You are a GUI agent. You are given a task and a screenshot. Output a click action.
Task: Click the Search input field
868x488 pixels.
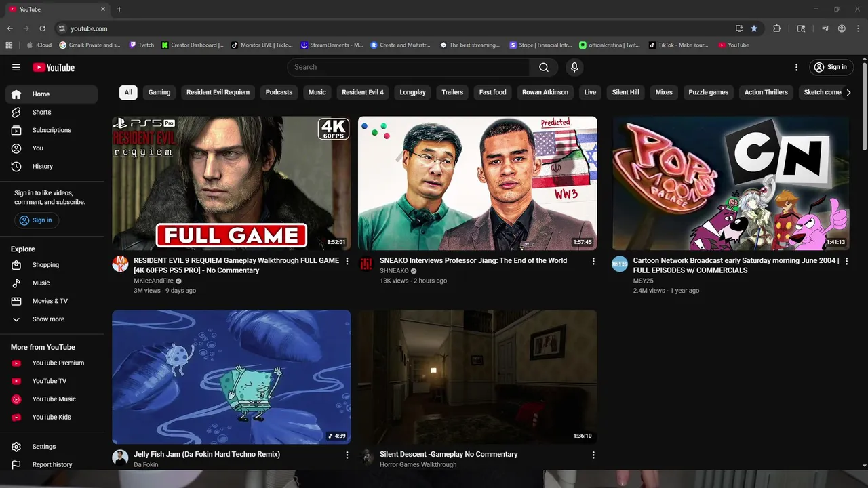(x=408, y=67)
